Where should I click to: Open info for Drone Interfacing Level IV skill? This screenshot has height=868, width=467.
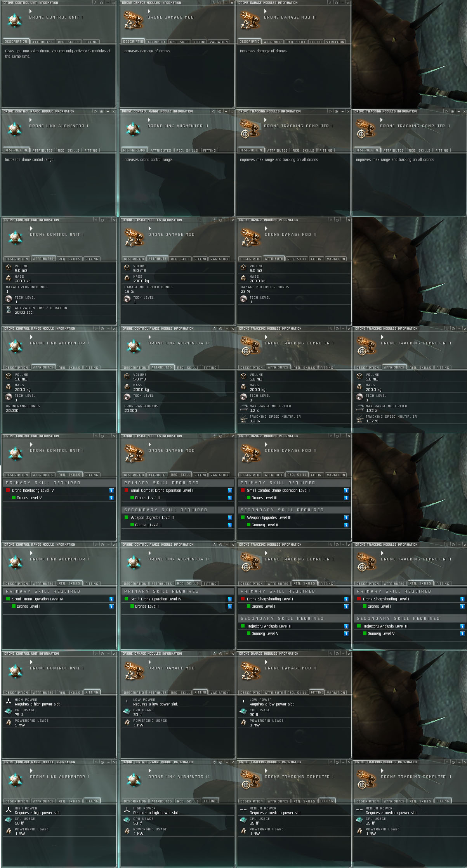(x=111, y=490)
